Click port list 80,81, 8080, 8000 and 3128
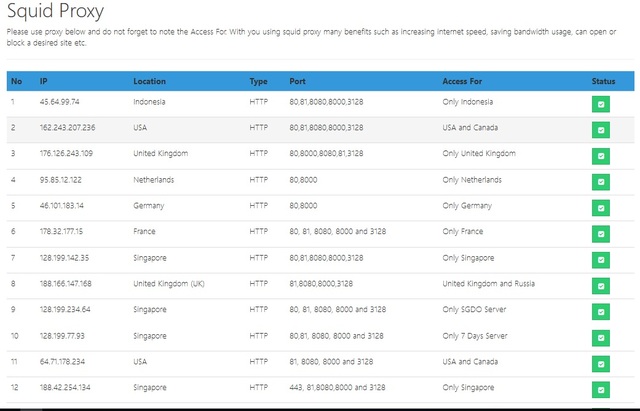 tap(336, 335)
